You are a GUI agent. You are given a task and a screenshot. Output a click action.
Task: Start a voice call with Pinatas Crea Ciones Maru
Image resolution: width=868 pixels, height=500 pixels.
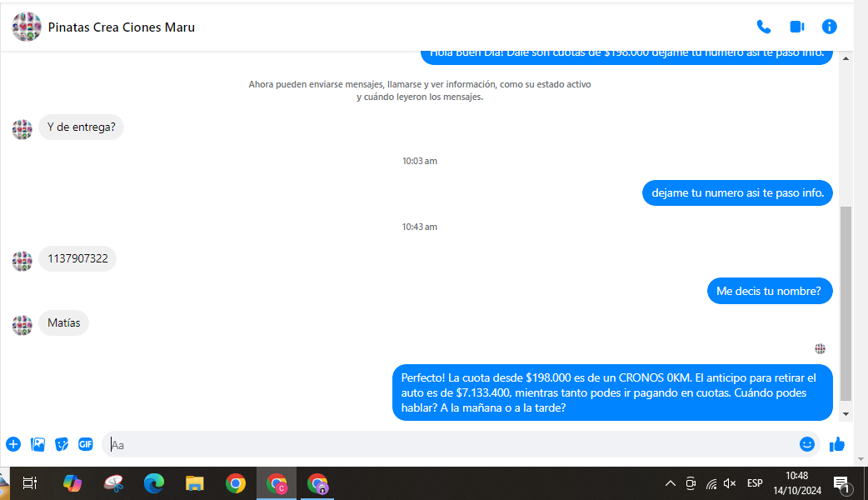tap(763, 27)
